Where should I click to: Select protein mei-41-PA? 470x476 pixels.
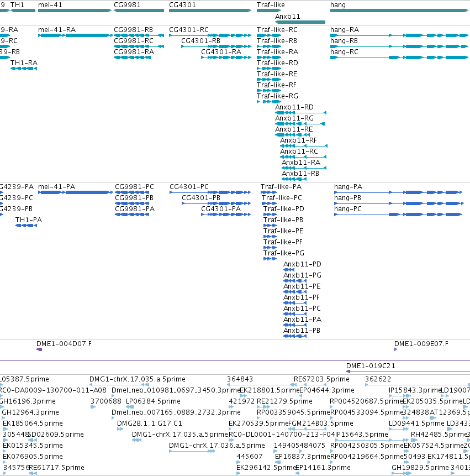pyautogui.click(x=76, y=192)
